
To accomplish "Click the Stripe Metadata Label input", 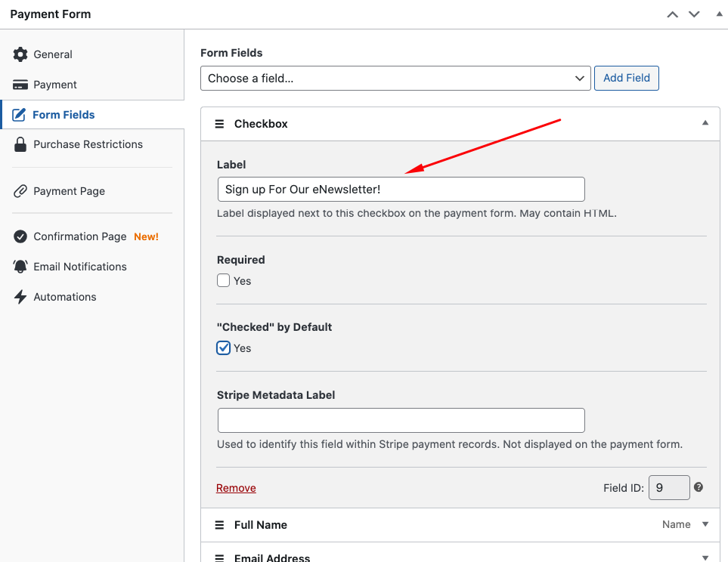I will (x=401, y=420).
